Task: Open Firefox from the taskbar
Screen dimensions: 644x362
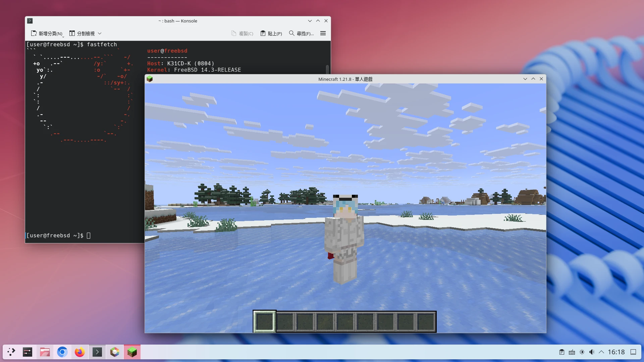Action: click(79, 352)
